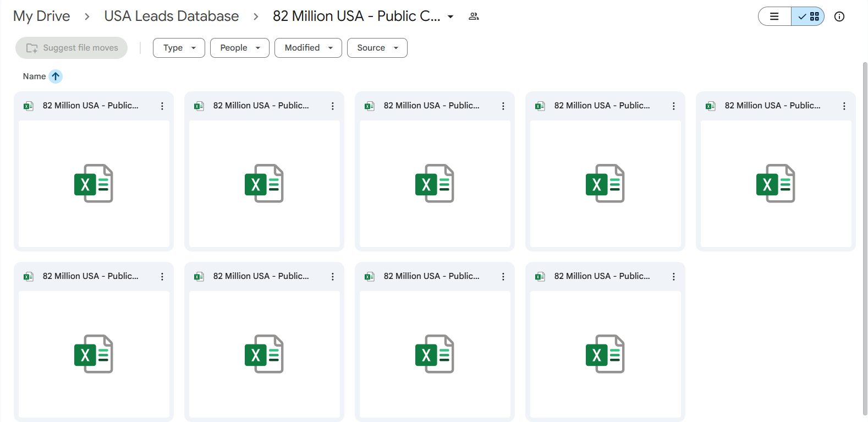The width and height of the screenshot is (868, 422).
Task: Open more actions for second bottom-row file
Action: point(333,277)
